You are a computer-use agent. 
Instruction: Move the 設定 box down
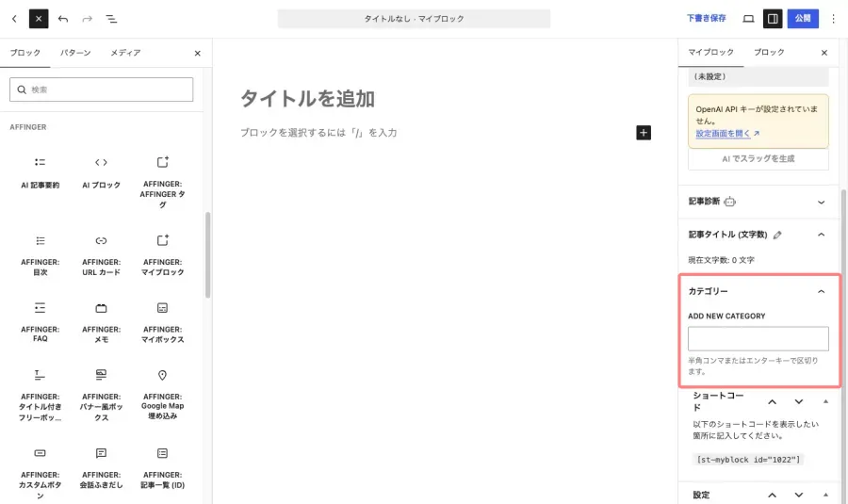pyautogui.click(x=798, y=495)
